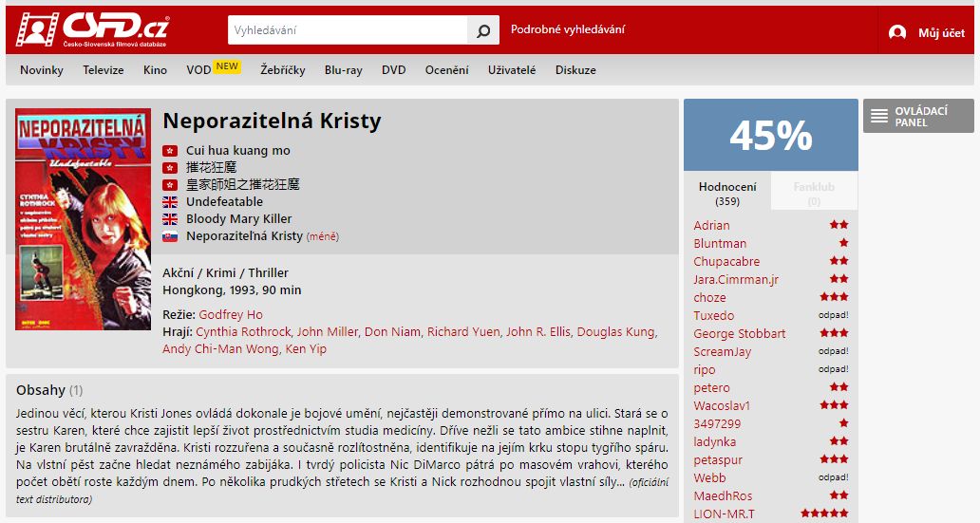Open Žebříčky rankings menu

pyautogui.click(x=282, y=70)
